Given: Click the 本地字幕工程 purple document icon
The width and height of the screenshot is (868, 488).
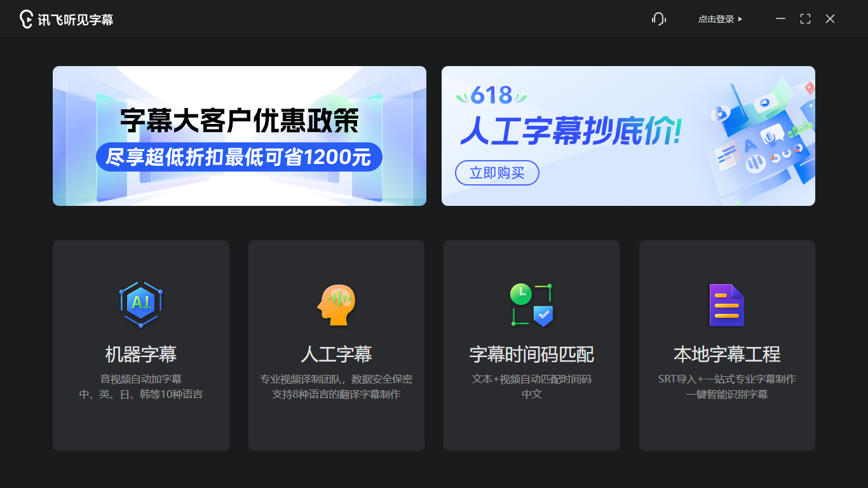Looking at the screenshot, I should 726,304.
